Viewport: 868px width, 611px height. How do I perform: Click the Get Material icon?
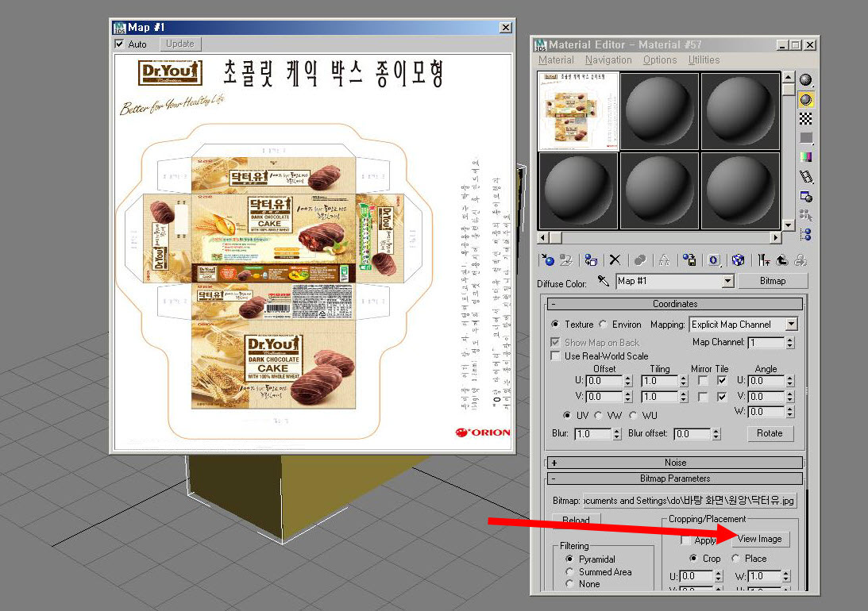[547, 260]
